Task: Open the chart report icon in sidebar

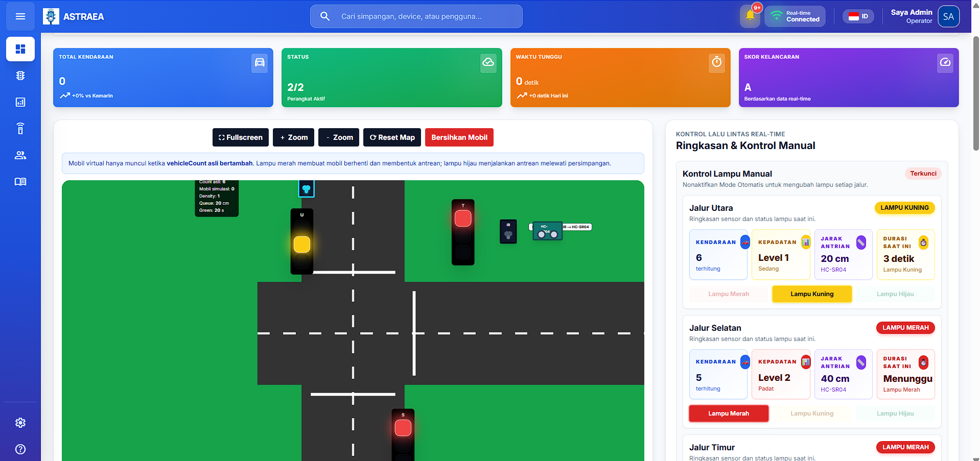Action: coord(20,102)
